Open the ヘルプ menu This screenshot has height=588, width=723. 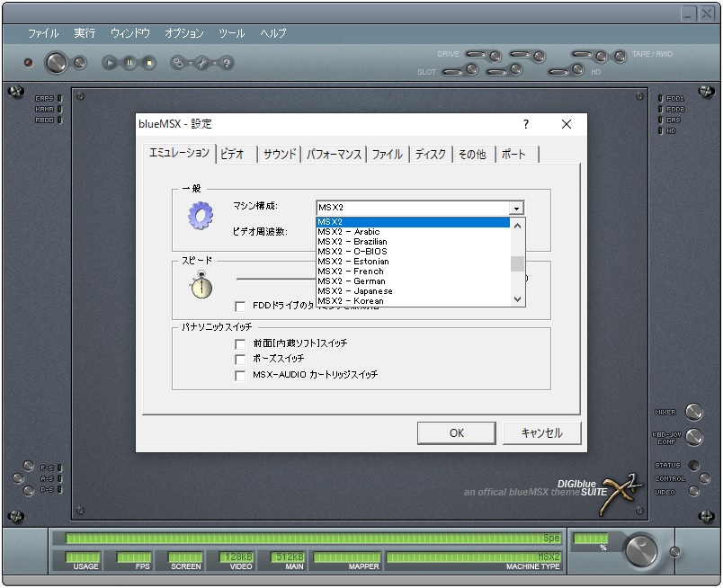pyautogui.click(x=272, y=33)
